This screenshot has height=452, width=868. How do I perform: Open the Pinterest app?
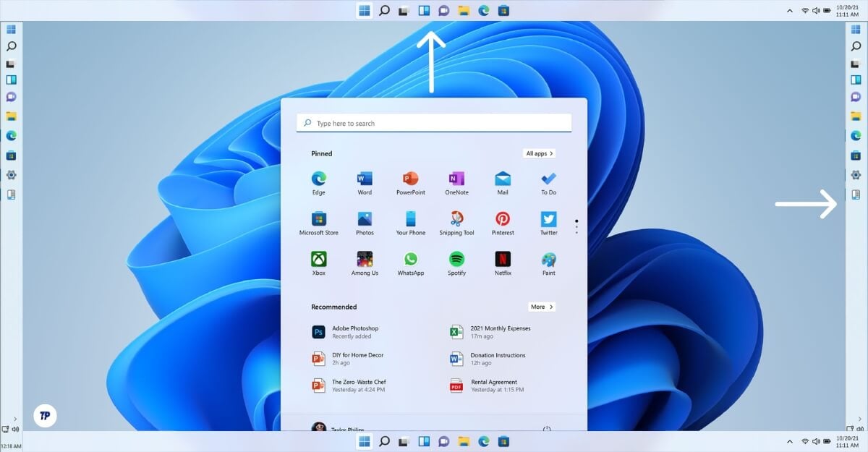click(x=503, y=223)
